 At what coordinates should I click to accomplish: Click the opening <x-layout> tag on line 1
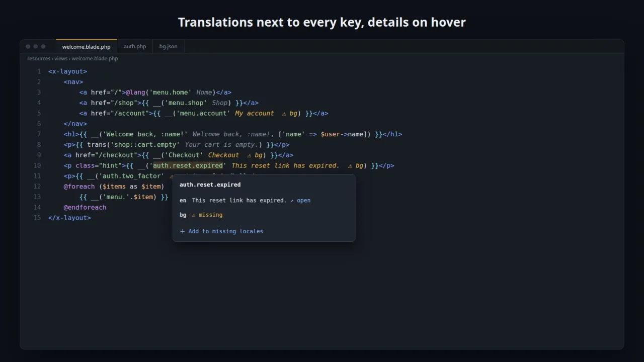pos(67,71)
